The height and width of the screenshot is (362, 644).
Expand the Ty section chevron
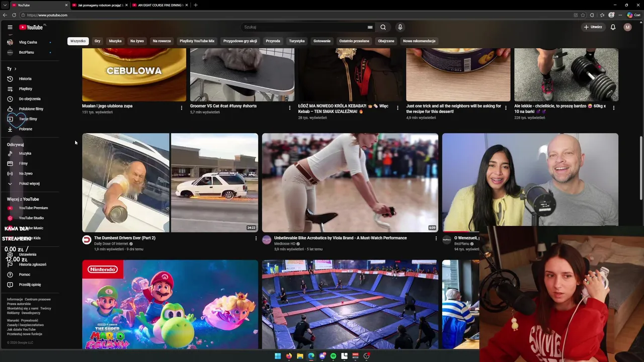point(15,69)
